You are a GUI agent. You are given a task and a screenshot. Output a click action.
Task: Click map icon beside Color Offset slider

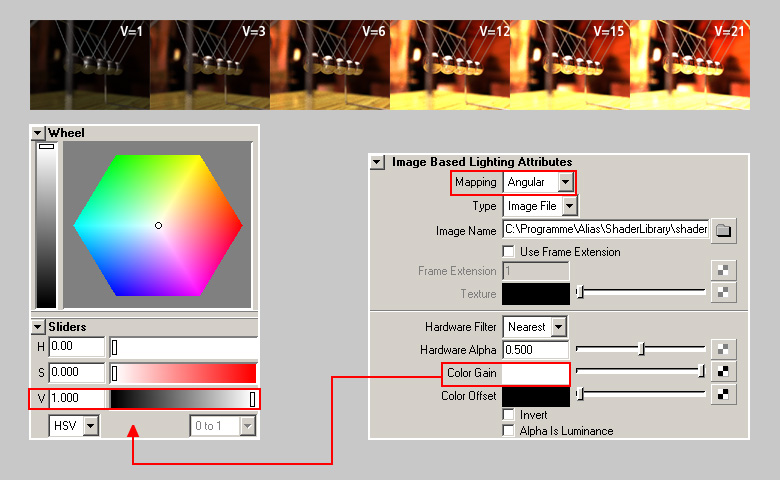tap(723, 394)
